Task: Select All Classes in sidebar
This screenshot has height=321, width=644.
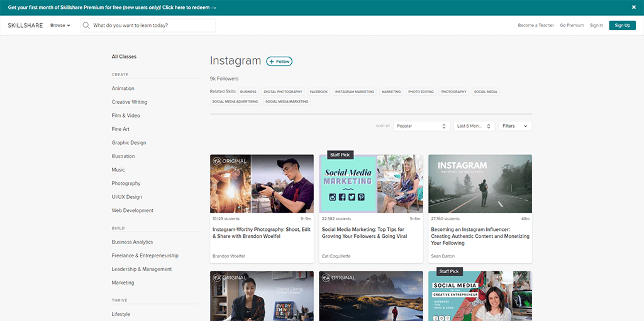Action: coord(124,57)
